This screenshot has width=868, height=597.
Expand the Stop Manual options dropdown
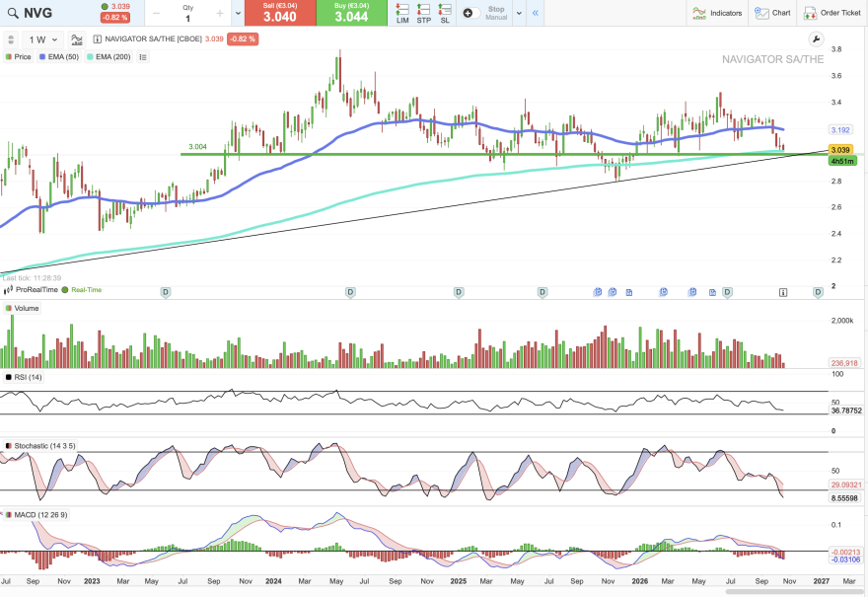pyautogui.click(x=519, y=13)
